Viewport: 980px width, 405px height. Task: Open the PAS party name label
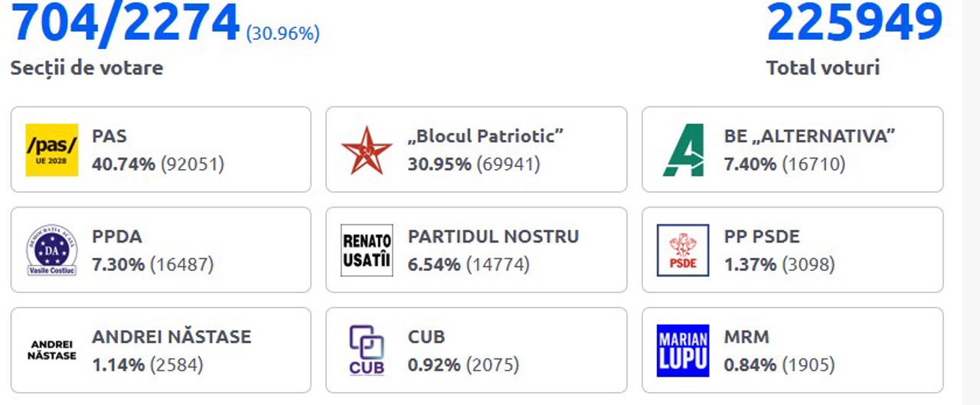pos(109,136)
